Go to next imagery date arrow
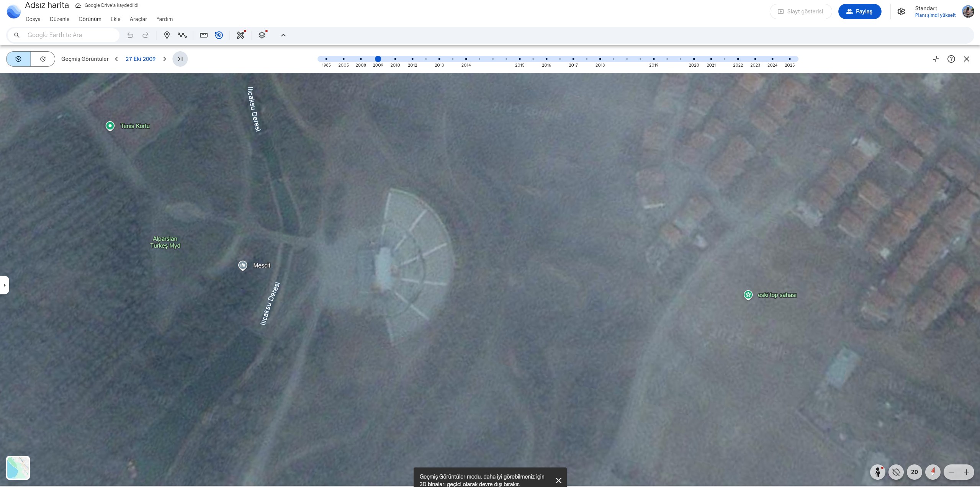 (165, 59)
